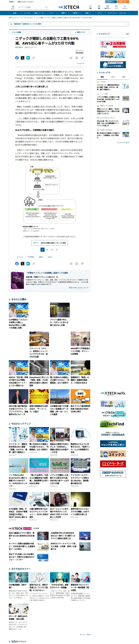This screenshot has height=644, width=139.
Task: Share via Hatena Bookmark, bottom icon
Action: [x=28, y=264]
